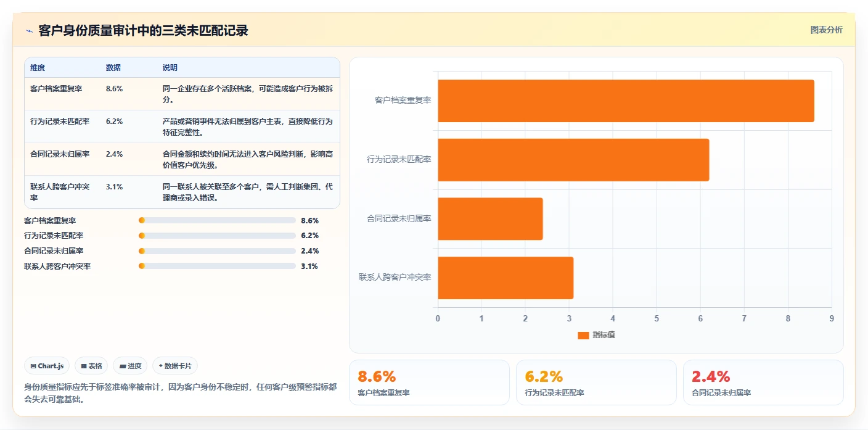Screen dimensions: 868x430
Task: Click the 数据 column header
Action: (x=113, y=68)
